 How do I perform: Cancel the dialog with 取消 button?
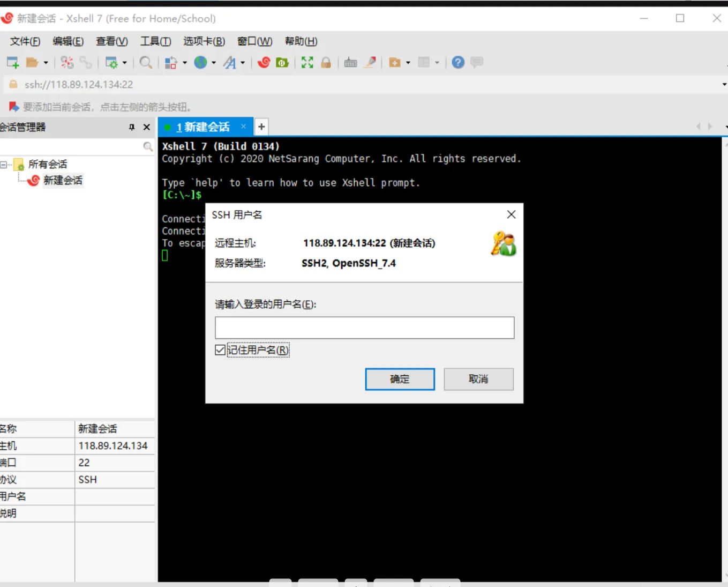click(478, 379)
